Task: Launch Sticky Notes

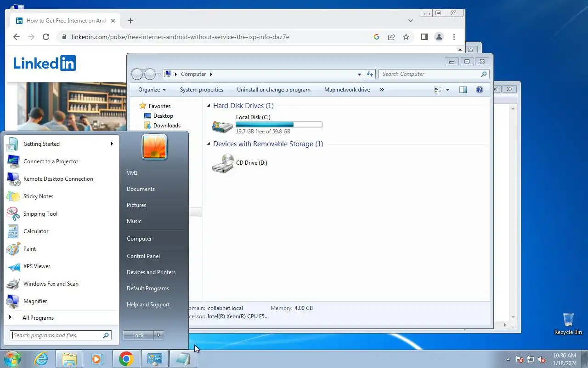Action: point(60,196)
